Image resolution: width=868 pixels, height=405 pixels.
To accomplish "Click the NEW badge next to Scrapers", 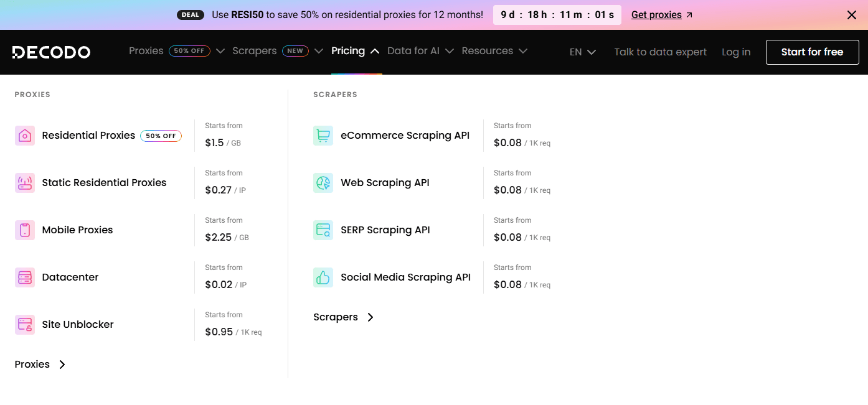I will tap(295, 51).
